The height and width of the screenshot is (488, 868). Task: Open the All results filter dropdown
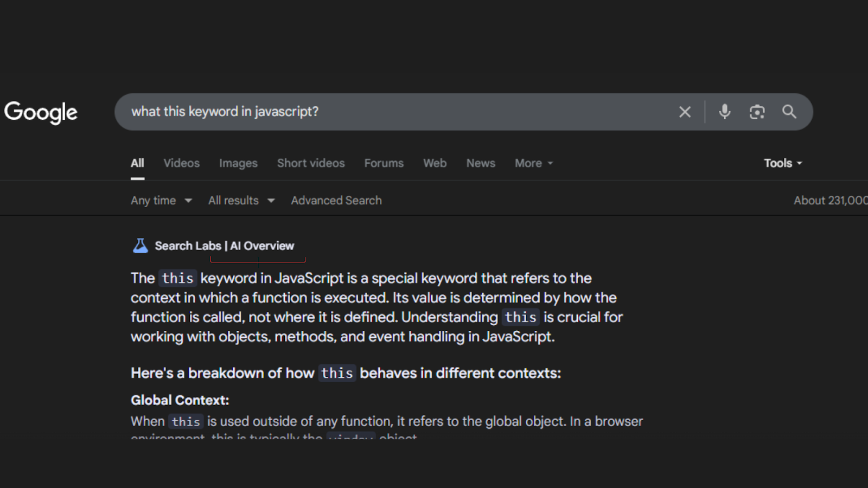[x=241, y=201]
